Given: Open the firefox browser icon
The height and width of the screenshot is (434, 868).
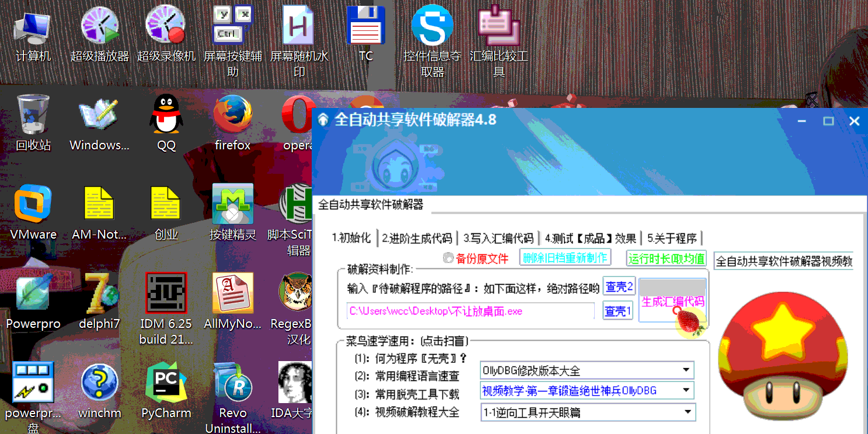Looking at the screenshot, I should (x=233, y=124).
